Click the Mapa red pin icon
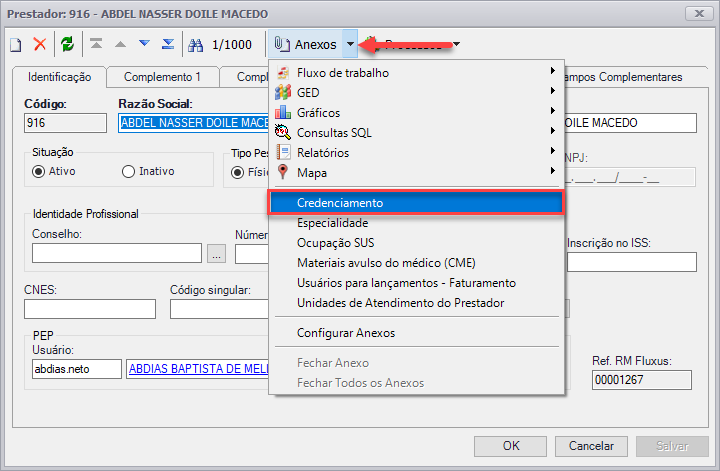 pyautogui.click(x=283, y=172)
